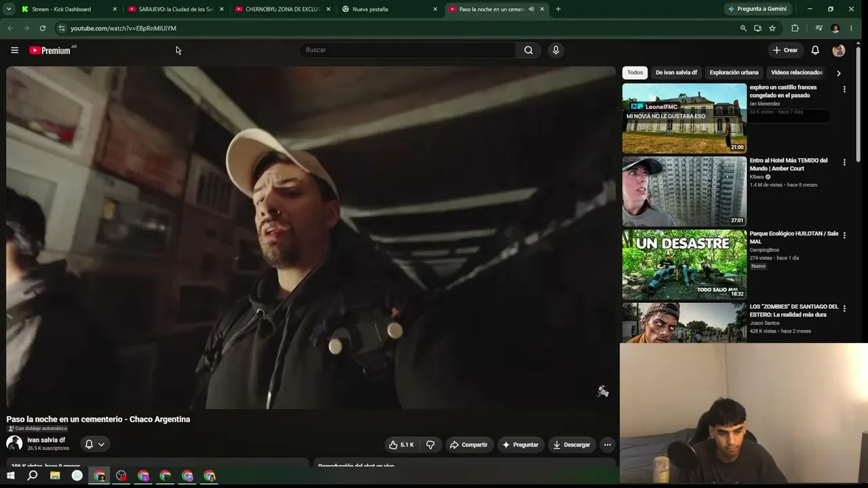This screenshot has height=488, width=868.
Task: Open the Chrome three-dot menu
Action: 851,28
